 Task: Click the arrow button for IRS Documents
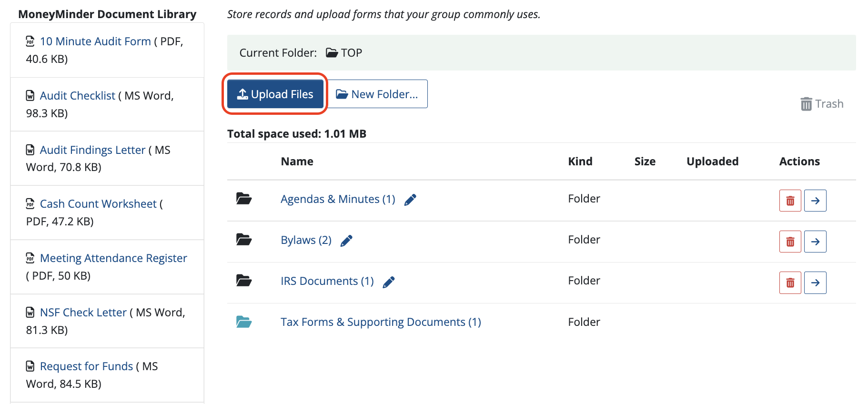[x=815, y=283]
